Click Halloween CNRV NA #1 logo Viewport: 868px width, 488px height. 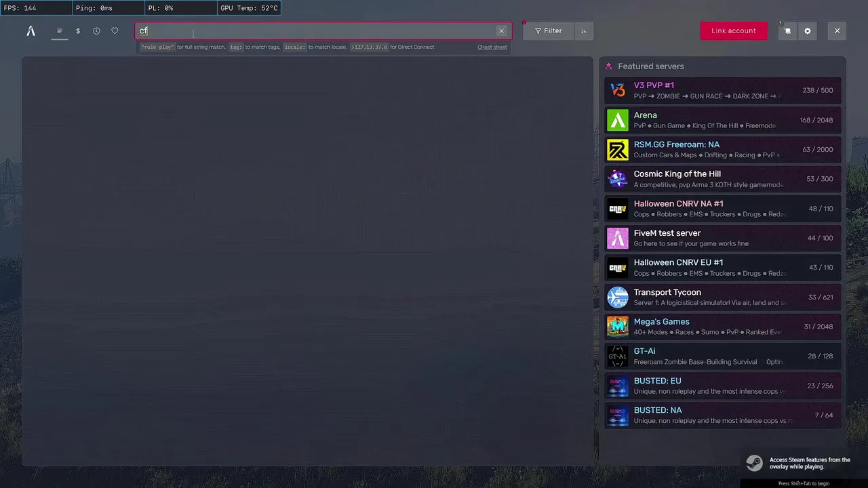617,208
